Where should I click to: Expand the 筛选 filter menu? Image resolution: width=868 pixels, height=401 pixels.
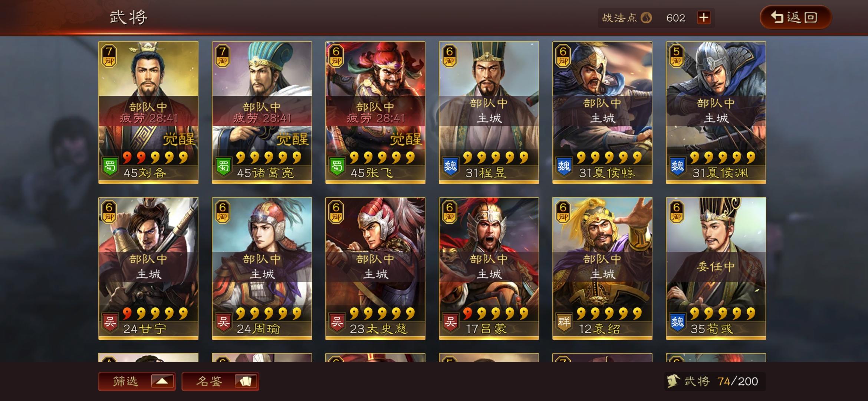coord(137,381)
